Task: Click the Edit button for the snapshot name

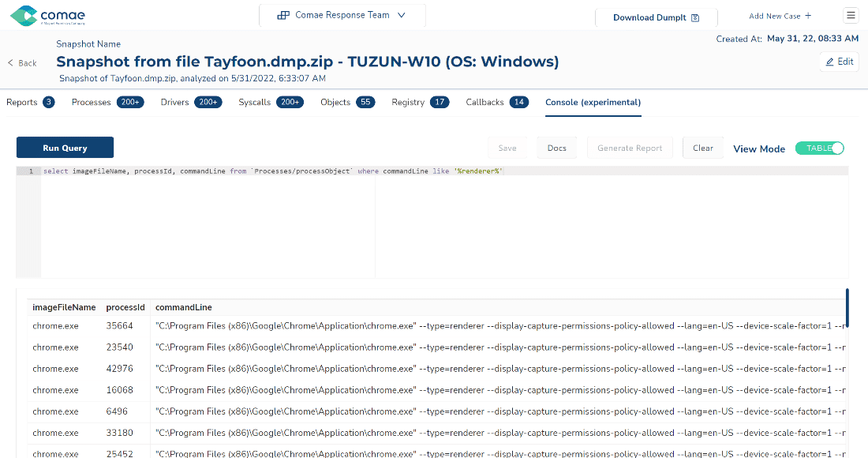Action: coord(840,62)
